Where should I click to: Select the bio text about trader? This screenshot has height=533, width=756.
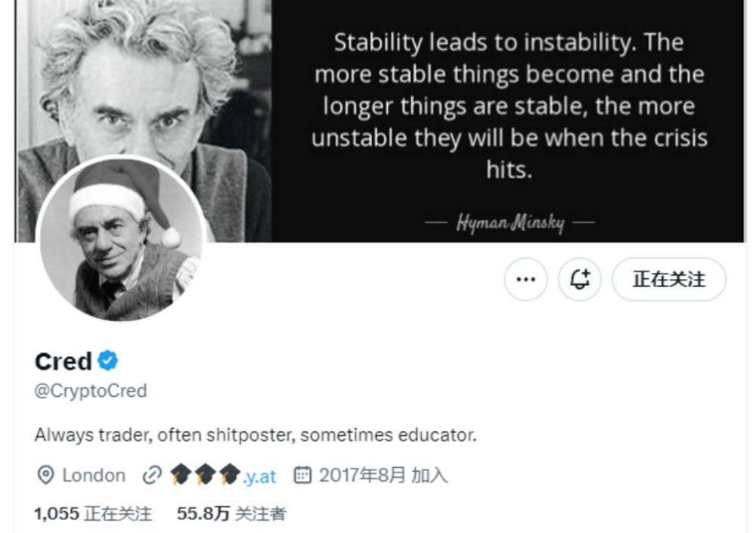pos(256,435)
